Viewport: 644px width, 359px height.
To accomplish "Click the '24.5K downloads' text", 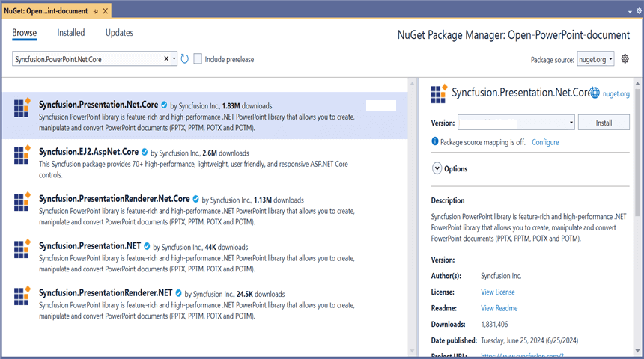I will click(x=261, y=294).
